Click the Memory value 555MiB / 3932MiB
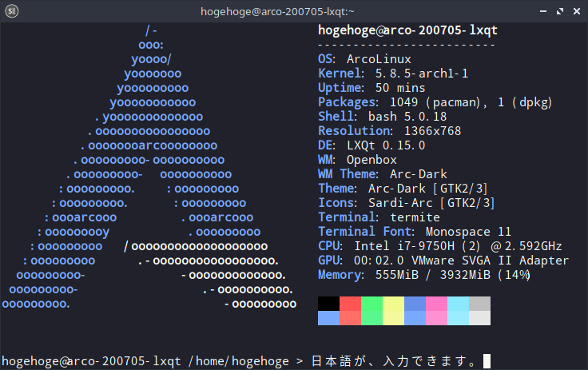This screenshot has width=588, height=370. tap(433, 275)
